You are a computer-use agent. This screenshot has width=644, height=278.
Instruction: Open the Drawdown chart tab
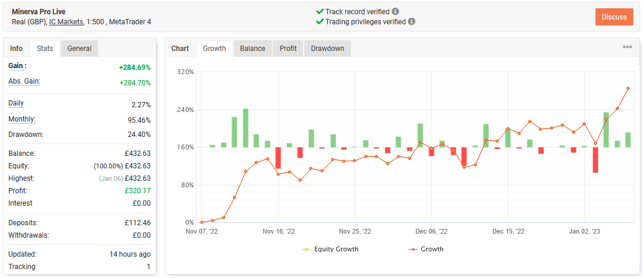pos(327,49)
